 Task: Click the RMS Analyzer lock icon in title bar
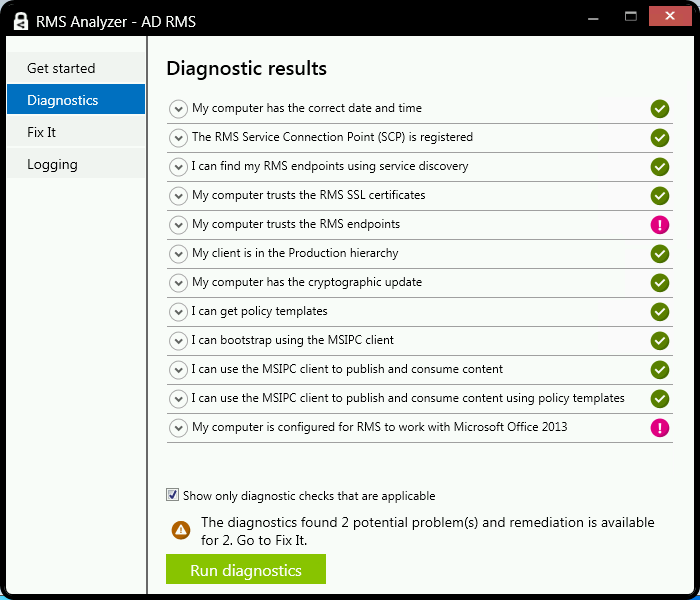(x=18, y=18)
